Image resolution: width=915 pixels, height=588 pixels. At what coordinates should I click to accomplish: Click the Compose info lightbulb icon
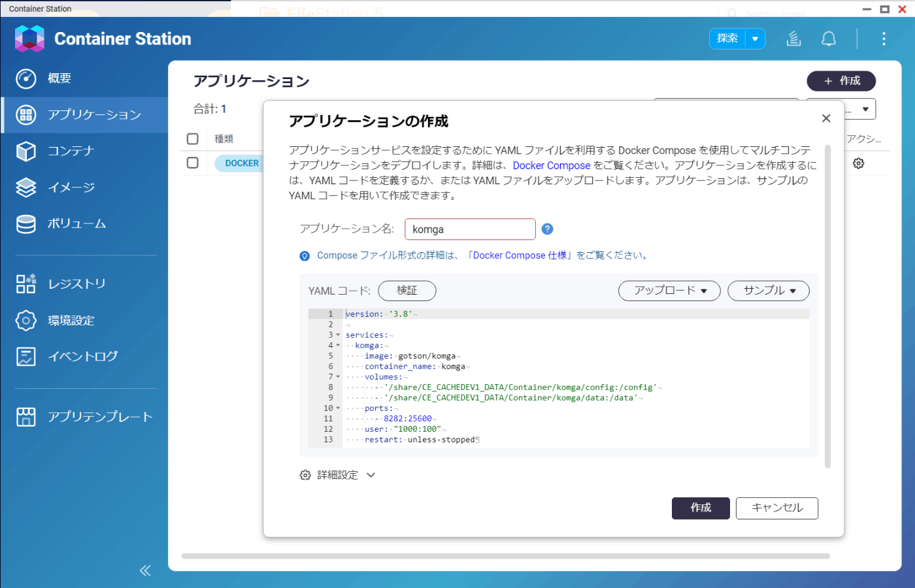click(305, 256)
